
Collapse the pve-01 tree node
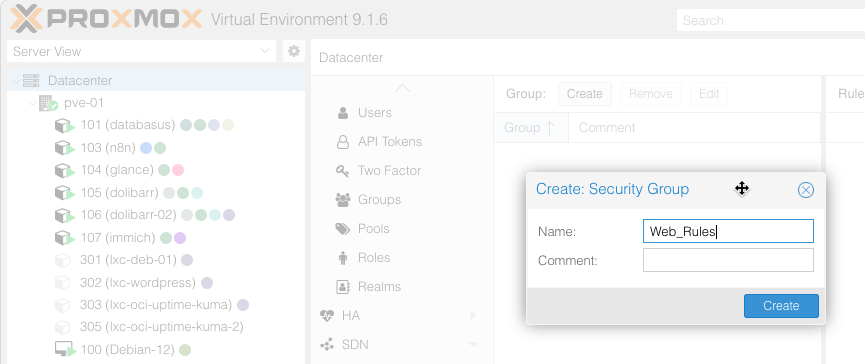click(x=33, y=103)
